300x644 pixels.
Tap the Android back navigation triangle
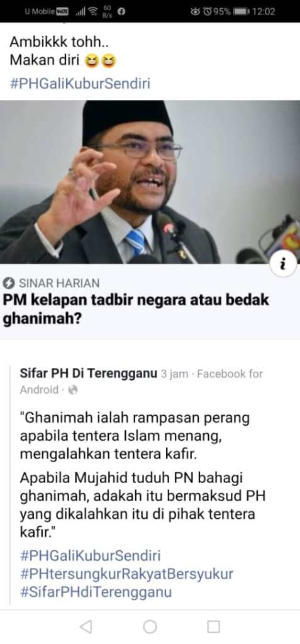pos(86,626)
